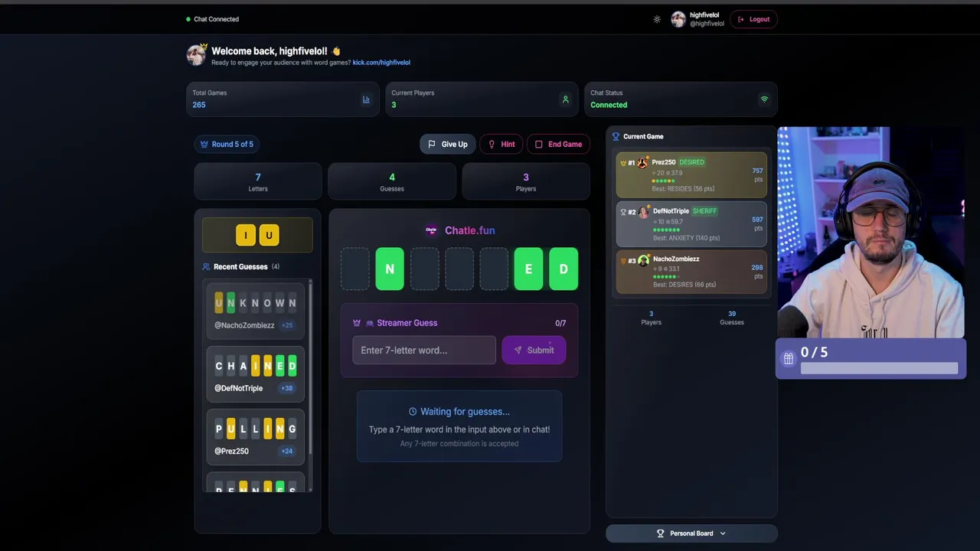The height and width of the screenshot is (551, 980).
Task: Click the streamer webcam overlay
Action: (871, 232)
